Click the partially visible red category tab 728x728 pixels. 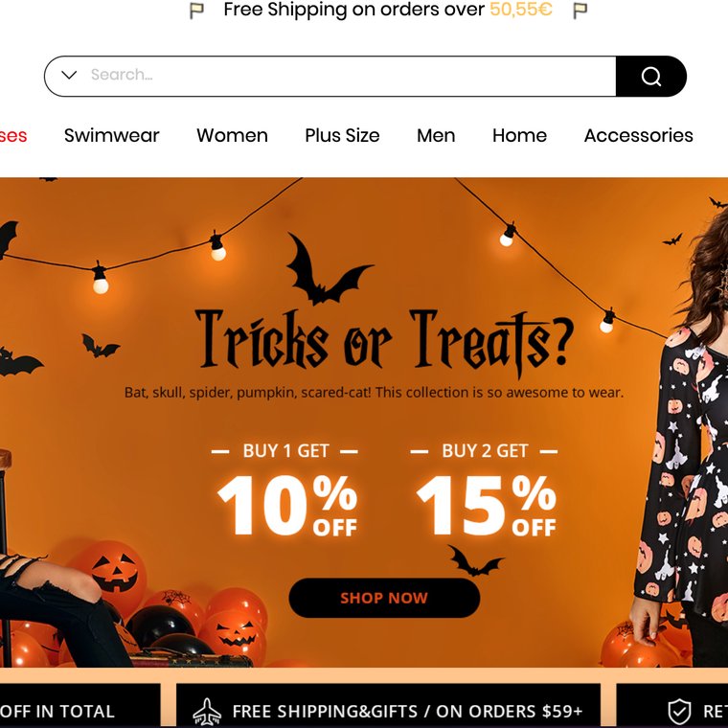13,136
